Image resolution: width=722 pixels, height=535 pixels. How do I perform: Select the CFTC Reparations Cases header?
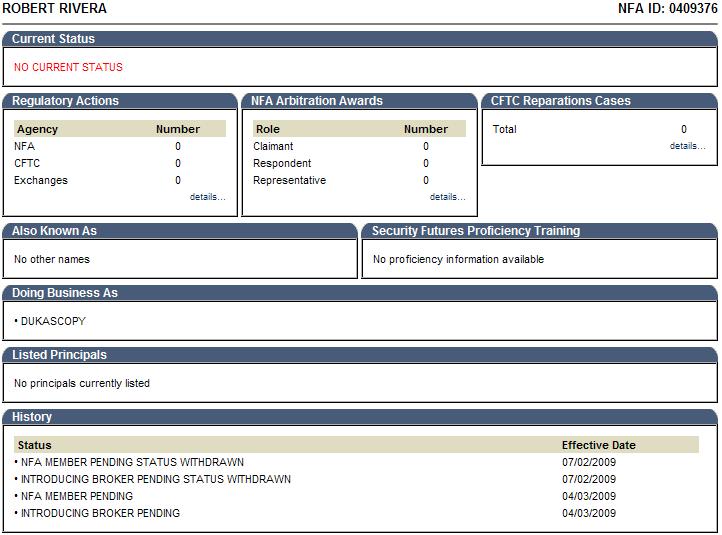tap(560, 101)
